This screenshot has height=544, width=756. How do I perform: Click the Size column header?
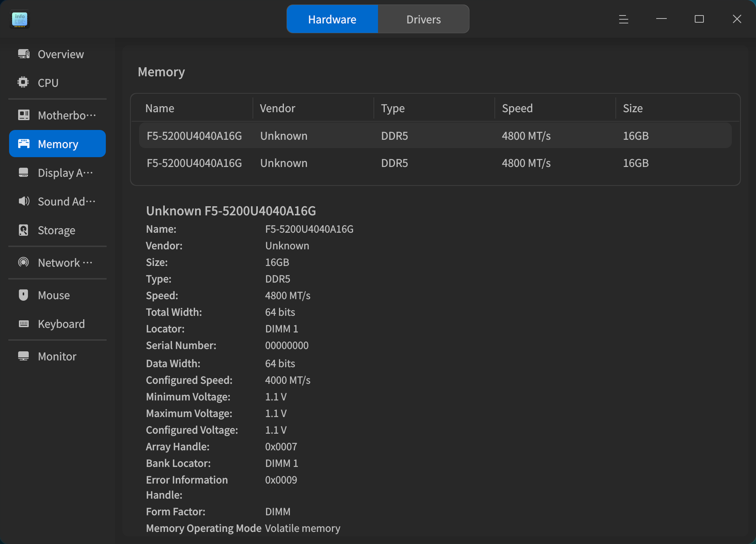(633, 108)
